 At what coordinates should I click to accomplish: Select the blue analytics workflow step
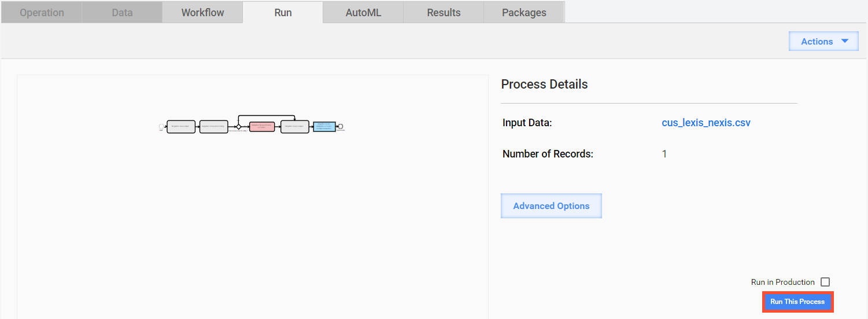(324, 127)
